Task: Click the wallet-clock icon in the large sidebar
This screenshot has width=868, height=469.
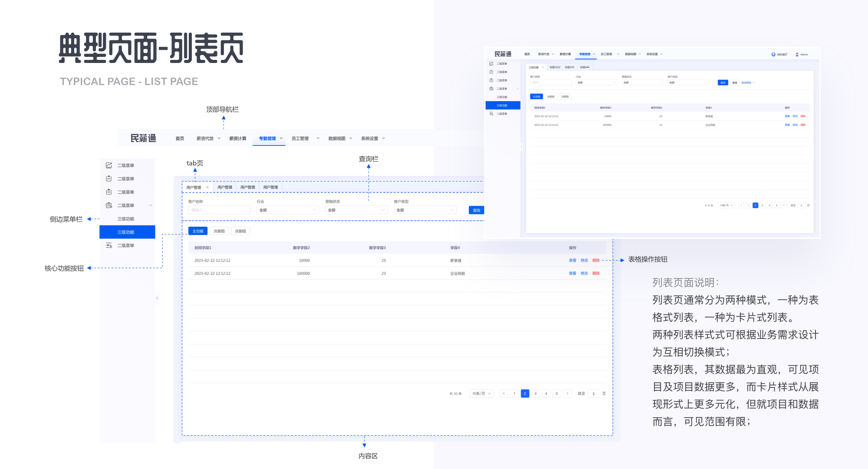Action: 109,205
